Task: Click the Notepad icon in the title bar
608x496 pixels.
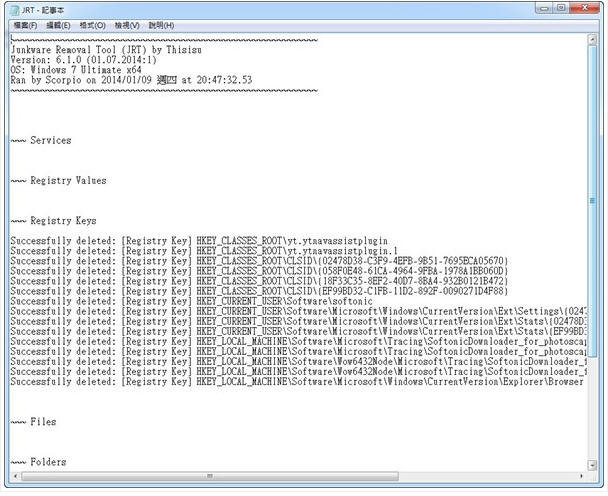Action: [14, 10]
